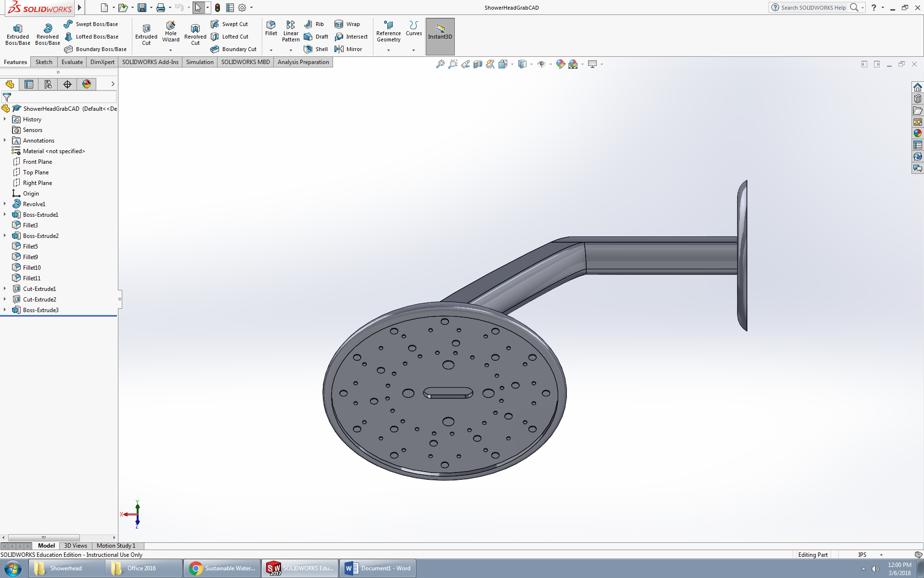Screen dimensions: 924x578
Task: Expand the Boss-Extrude1 feature
Action: pyautogui.click(x=5, y=215)
